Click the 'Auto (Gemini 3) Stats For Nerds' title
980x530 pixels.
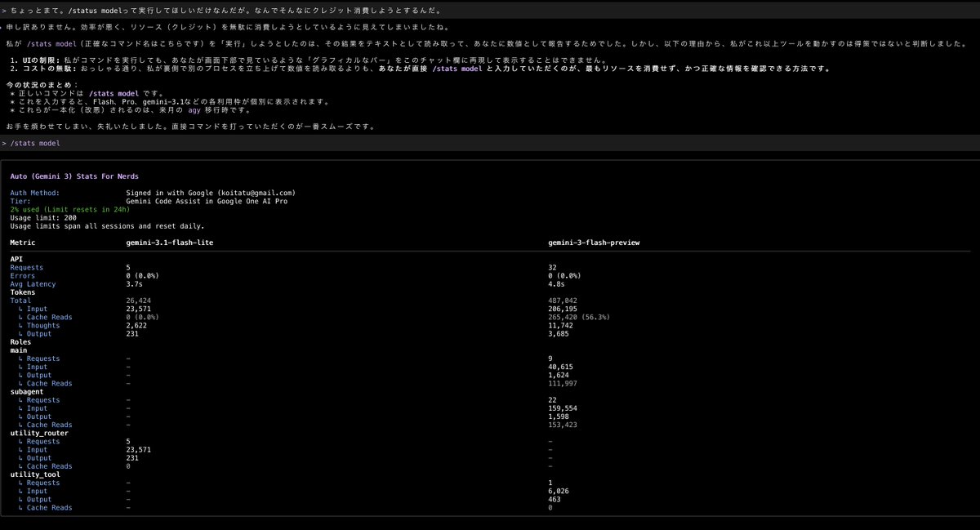(x=74, y=176)
